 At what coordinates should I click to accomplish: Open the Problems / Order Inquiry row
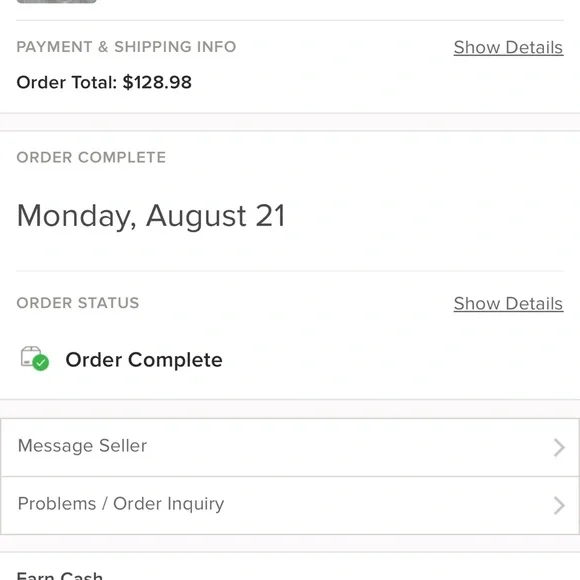pos(290,505)
